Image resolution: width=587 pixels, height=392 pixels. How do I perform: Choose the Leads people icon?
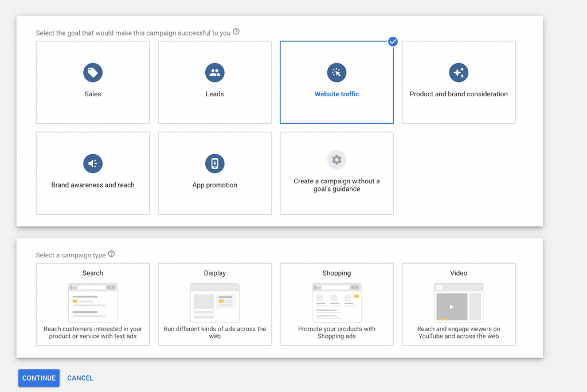[215, 72]
